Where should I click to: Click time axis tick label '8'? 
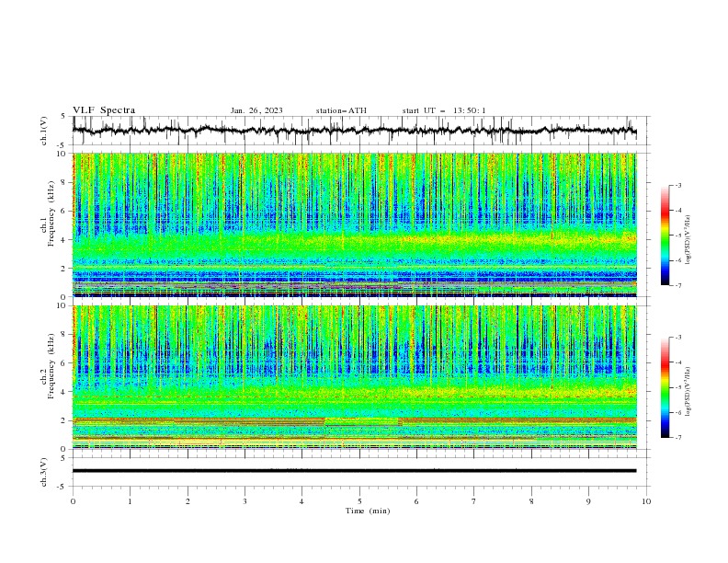[x=531, y=501]
